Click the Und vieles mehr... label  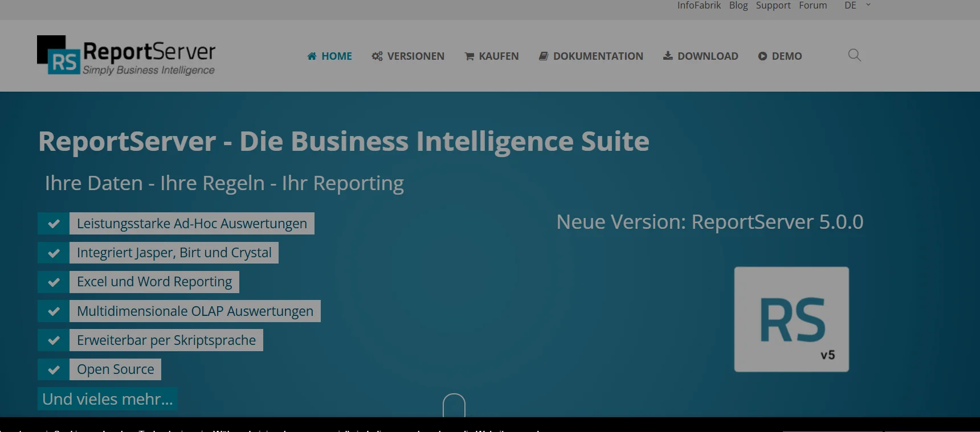pyautogui.click(x=108, y=399)
